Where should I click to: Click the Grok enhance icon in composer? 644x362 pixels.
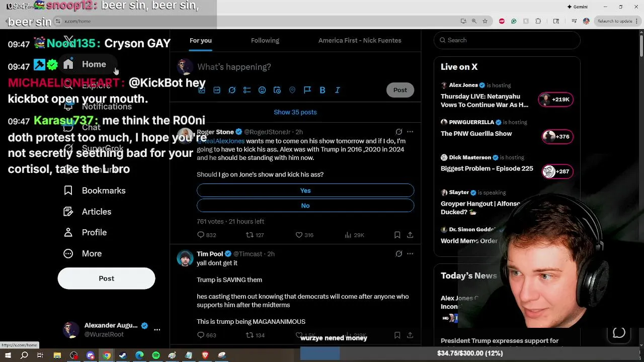232,90
